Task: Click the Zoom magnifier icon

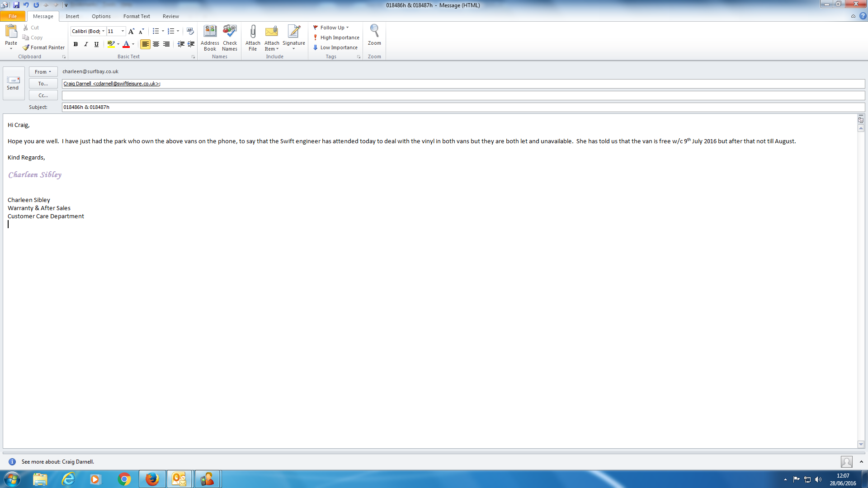Action: tap(374, 32)
